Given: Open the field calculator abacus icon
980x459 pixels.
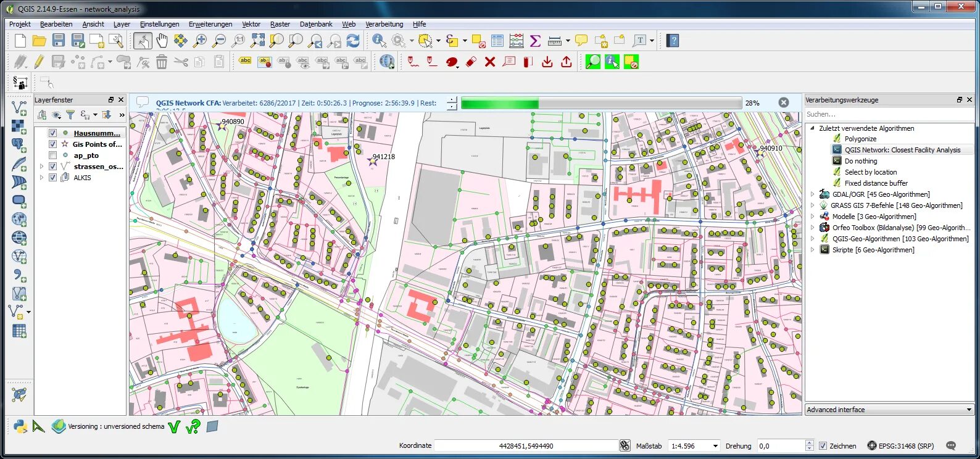Looking at the screenshot, I should click(x=517, y=41).
